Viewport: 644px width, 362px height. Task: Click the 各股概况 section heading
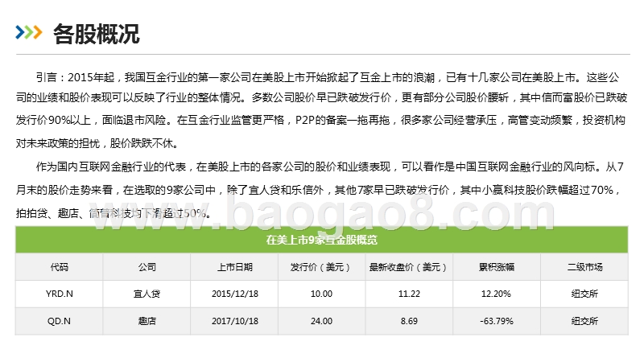pyautogui.click(x=97, y=34)
